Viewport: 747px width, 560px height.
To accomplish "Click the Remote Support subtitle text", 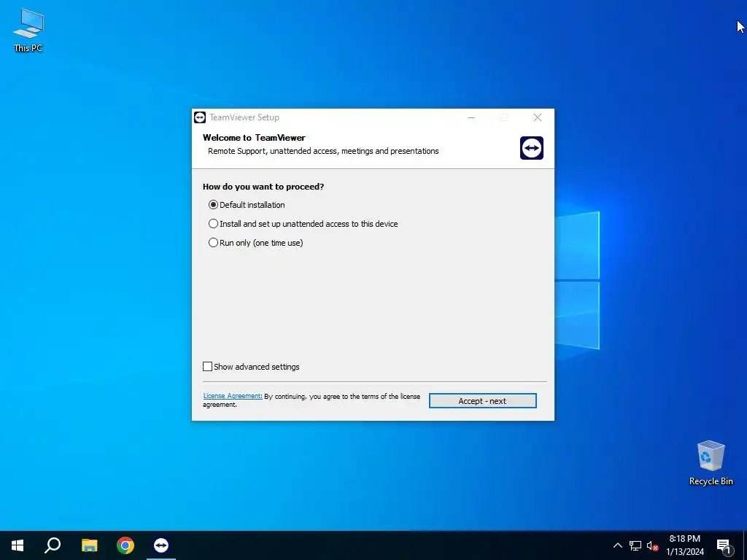I will pyautogui.click(x=323, y=151).
